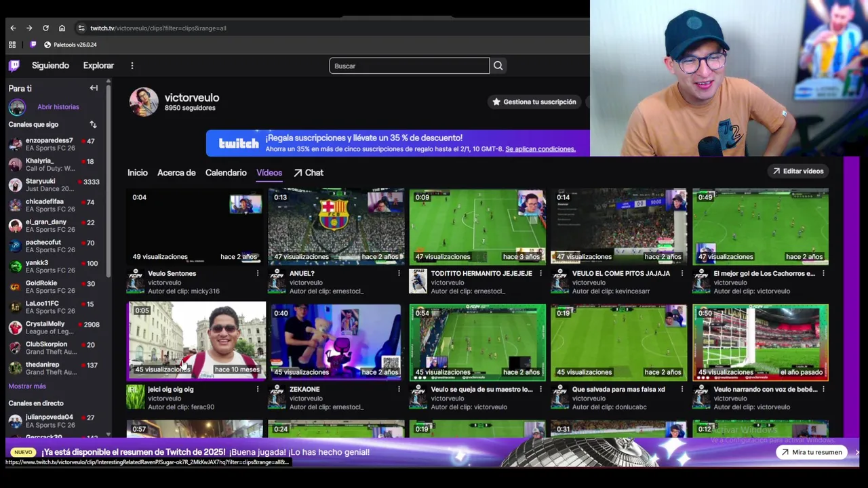Collapse the Para ti sidebar
Image resolution: width=868 pixels, height=488 pixels.
point(94,88)
